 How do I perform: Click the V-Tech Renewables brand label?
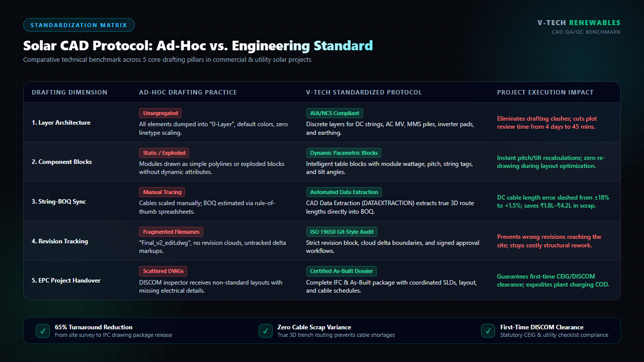pos(579,23)
